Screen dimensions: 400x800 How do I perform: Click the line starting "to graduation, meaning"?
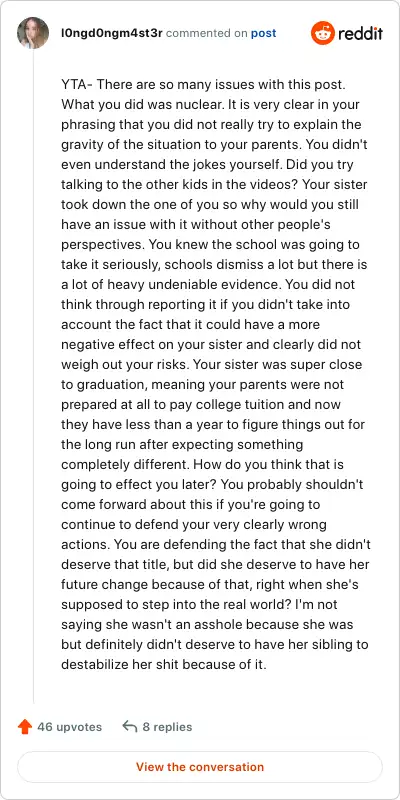[x=203, y=385]
